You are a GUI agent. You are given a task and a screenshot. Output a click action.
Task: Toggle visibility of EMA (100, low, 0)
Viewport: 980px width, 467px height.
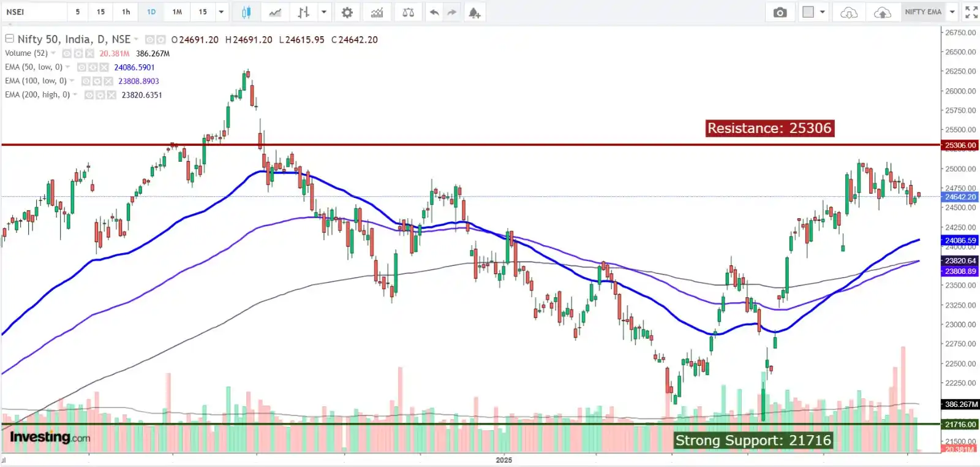(86, 81)
